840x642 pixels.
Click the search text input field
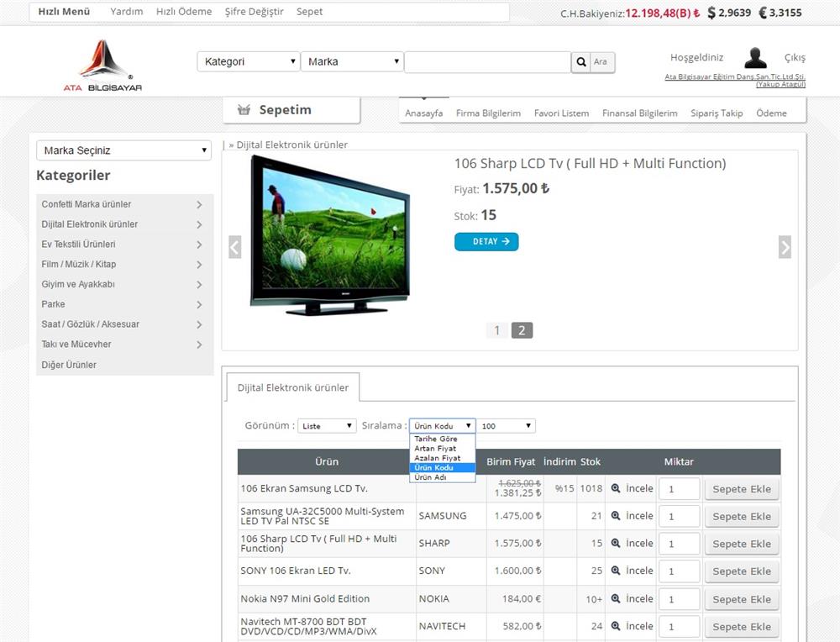pos(487,62)
